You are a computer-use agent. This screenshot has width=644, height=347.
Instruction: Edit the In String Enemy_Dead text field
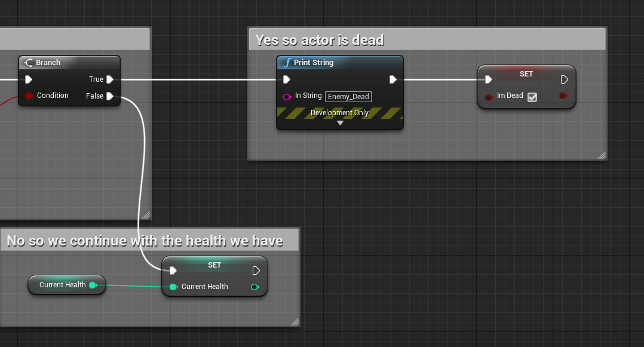click(348, 97)
